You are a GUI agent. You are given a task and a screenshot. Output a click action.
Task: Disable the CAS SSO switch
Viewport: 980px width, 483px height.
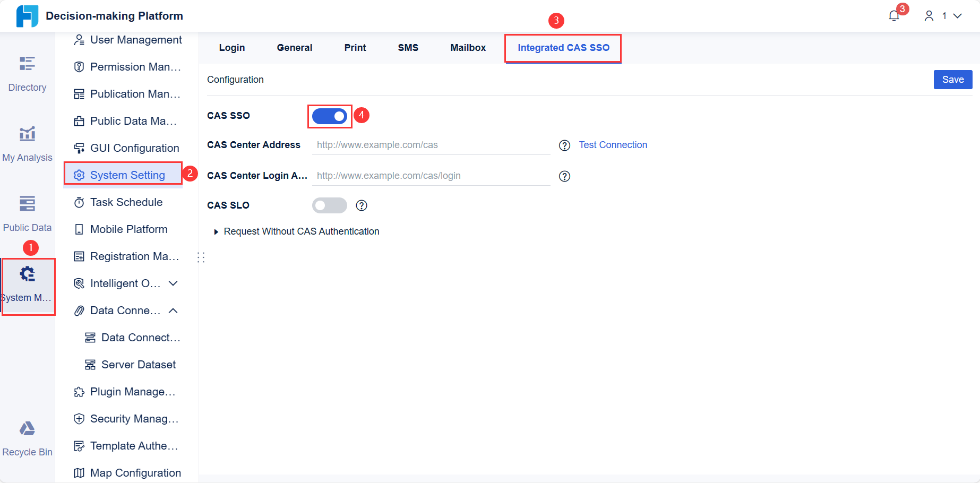(x=329, y=115)
